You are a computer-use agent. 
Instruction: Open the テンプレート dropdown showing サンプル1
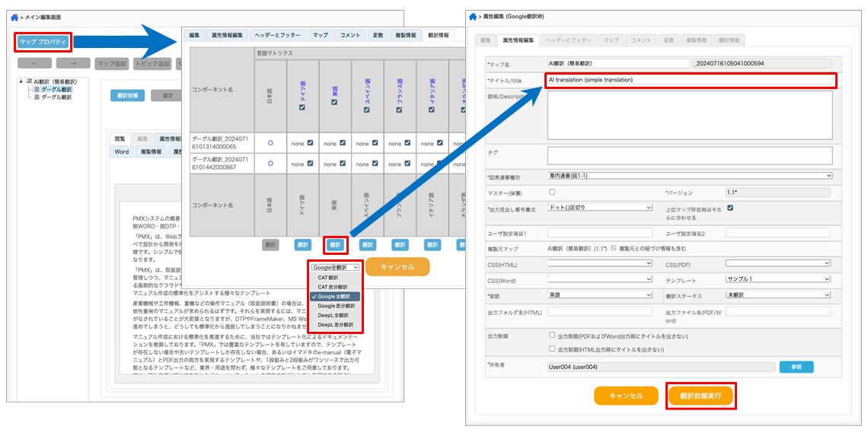click(777, 278)
